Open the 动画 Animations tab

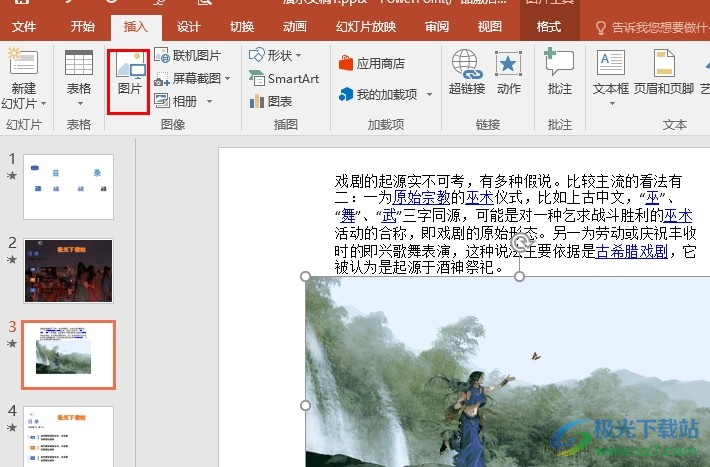pos(294,27)
